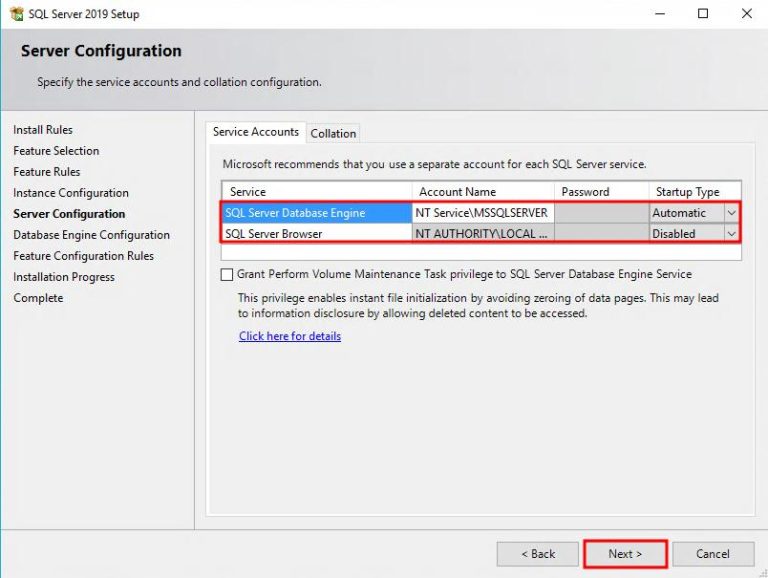Viewport: 768px width, 578px height.
Task: Select the Complete step
Action: [x=38, y=298]
